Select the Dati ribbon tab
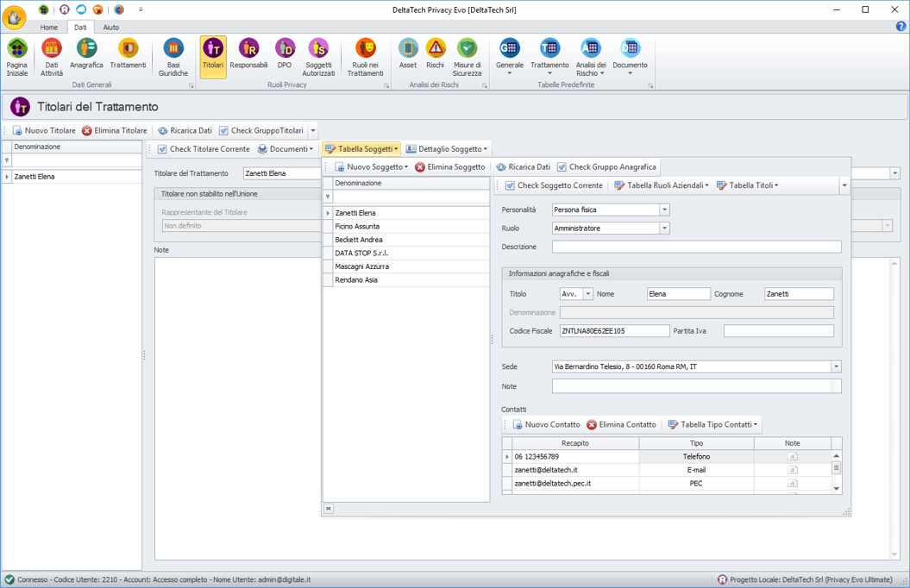The height and width of the screenshot is (588, 910). pyautogui.click(x=80, y=28)
